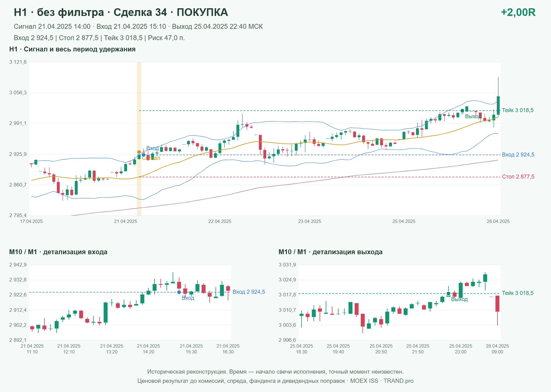Click the 'Стоп 2 877,5' label on H1 chart
Viewport: 551px width, 392px height.
[x=518, y=177]
